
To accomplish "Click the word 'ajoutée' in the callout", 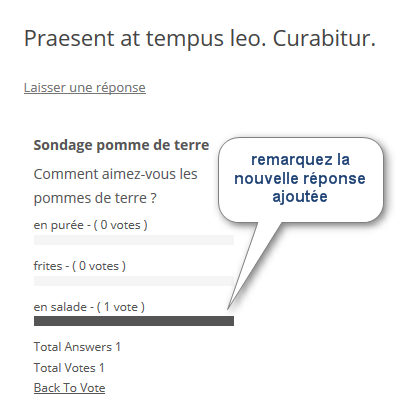I will pyautogui.click(x=300, y=196).
